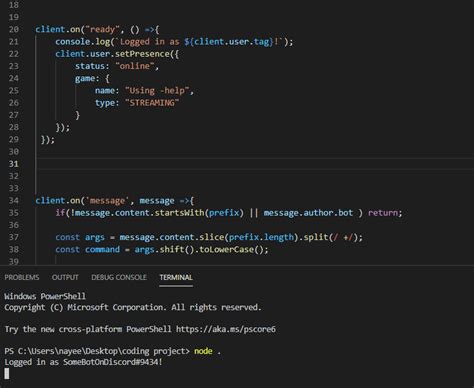Screen dimensions: 474x388
Task: Select the DEBUG CONSOLE tab
Action: pyautogui.click(x=119, y=277)
